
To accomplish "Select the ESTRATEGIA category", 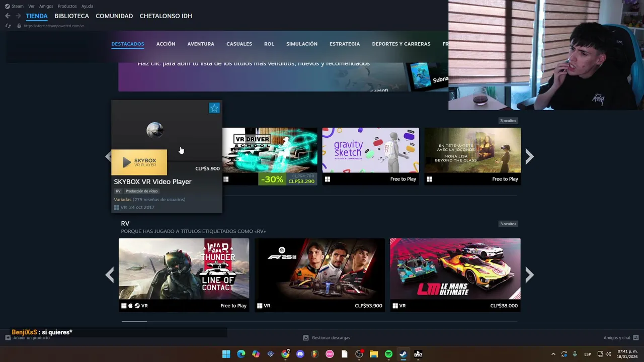I will (345, 44).
